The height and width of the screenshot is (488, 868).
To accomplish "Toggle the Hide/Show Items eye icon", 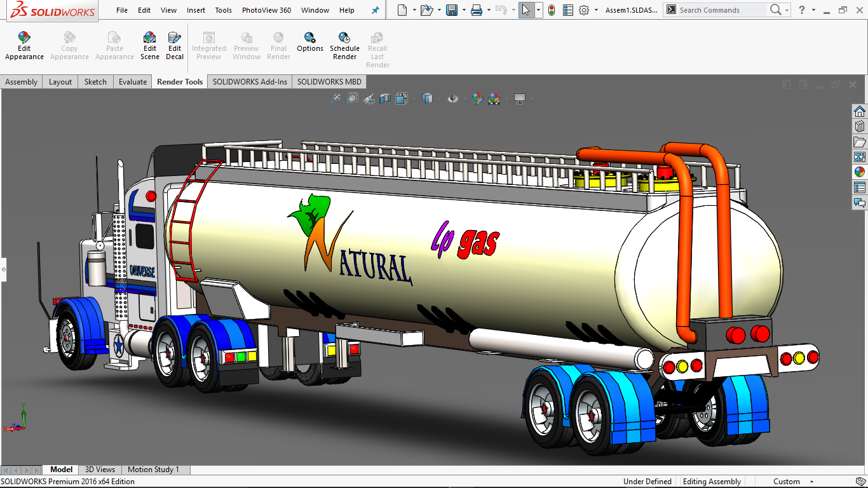I will pyautogui.click(x=452, y=98).
